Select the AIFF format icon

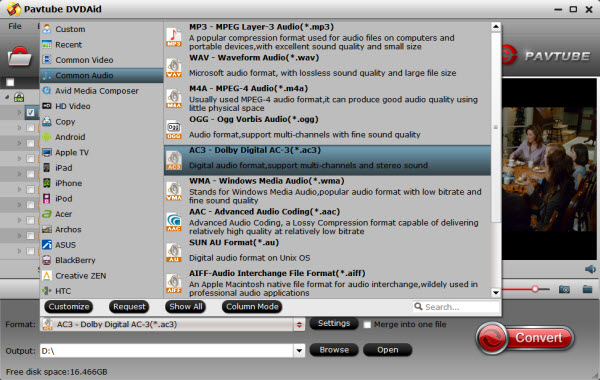click(174, 283)
